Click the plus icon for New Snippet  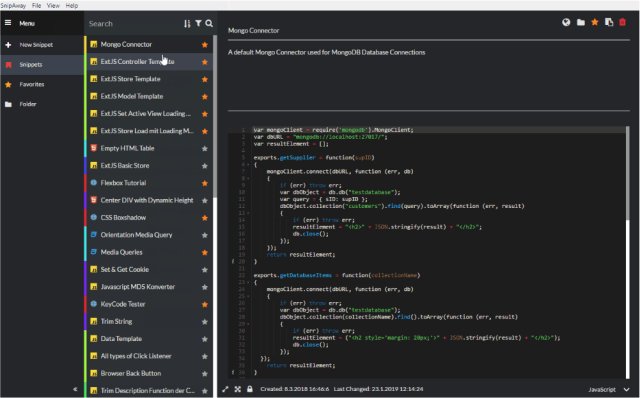pyautogui.click(x=8, y=44)
